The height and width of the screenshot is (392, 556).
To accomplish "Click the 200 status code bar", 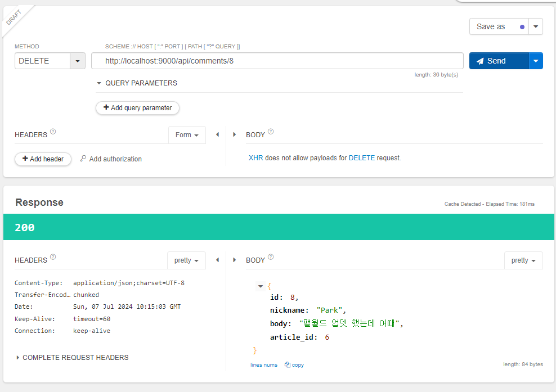I will 279,227.
